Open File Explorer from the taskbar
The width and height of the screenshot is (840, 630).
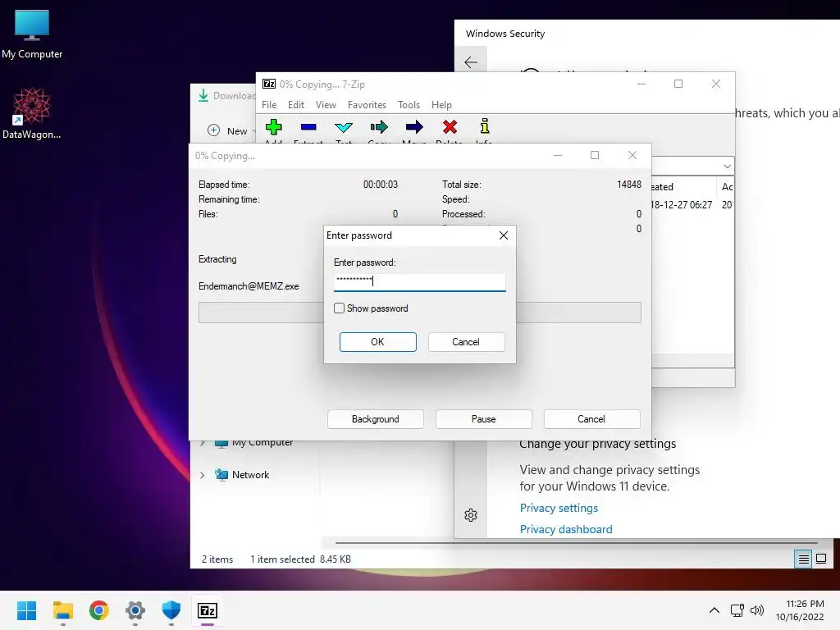pyautogui.click(x=62, y=610)
